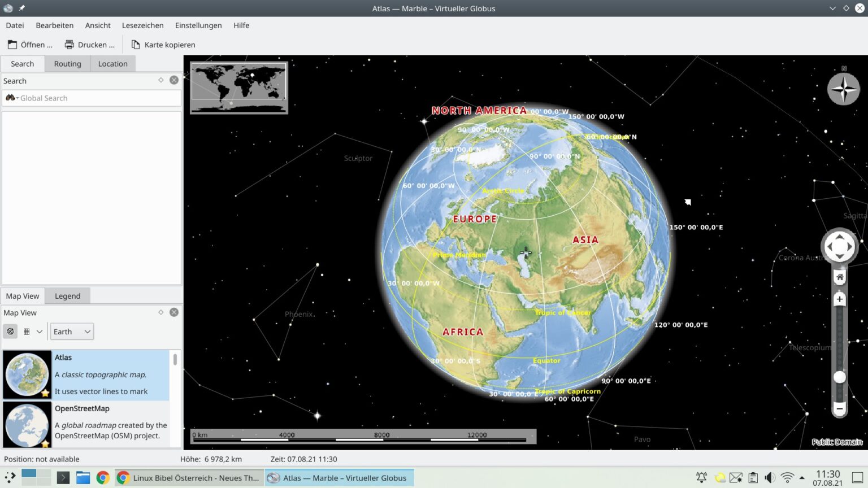Open the Global Search mode dropdown arrow
868x488 pixels.
tap(17, 98)
